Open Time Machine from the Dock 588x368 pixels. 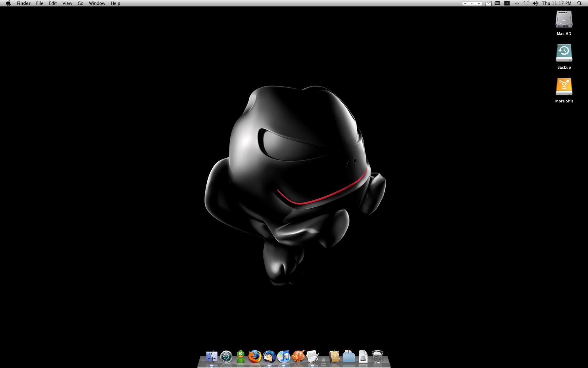[x=226, y=357]
